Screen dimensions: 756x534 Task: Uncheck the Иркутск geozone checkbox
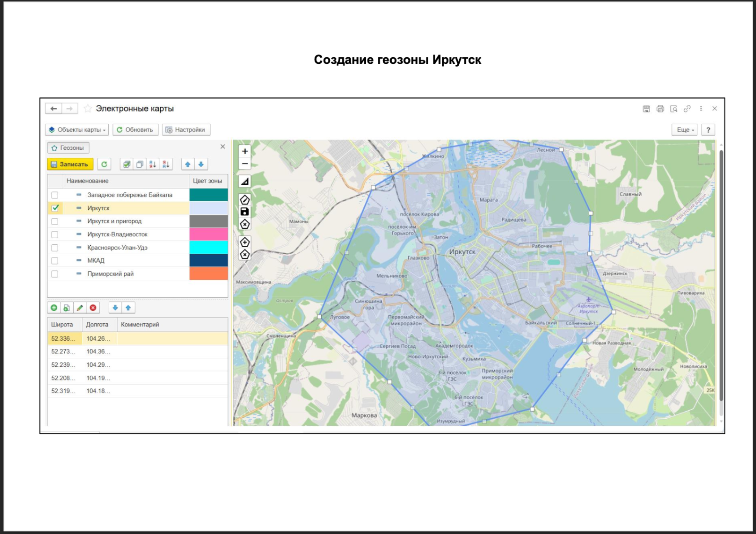(x=55, y=208)
